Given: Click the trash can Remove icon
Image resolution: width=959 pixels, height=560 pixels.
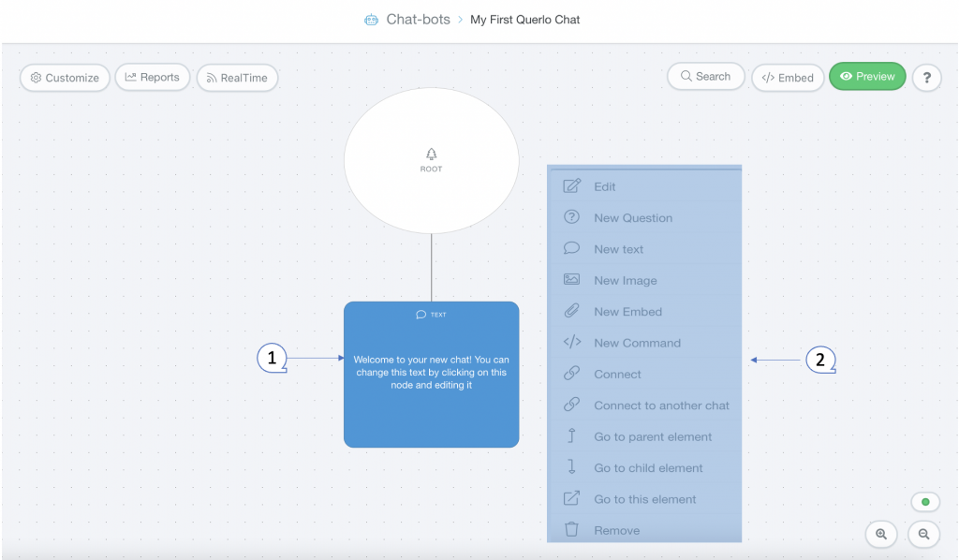Looking at the screenshot, I should pos(571,529).
